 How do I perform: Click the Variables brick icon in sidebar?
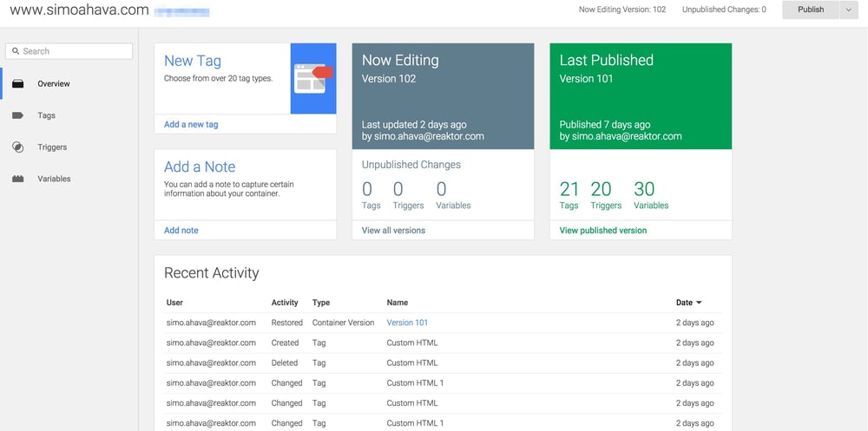tap(17, 179)
